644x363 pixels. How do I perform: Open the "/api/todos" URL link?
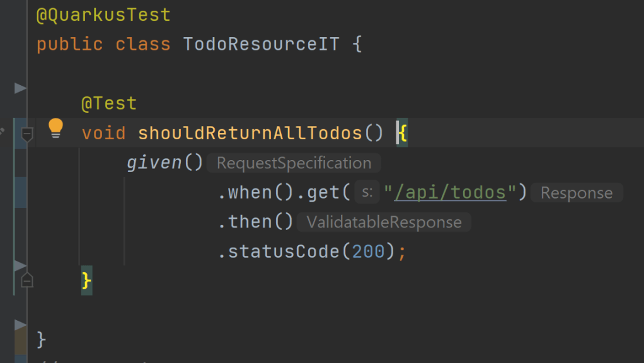[451, 193]
